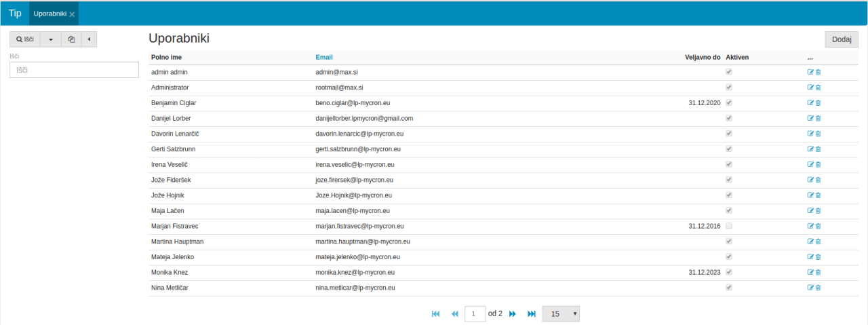This screenshot has width=868, height=325.
Task: Jump to first page of users
Action: tap(435, 313)
